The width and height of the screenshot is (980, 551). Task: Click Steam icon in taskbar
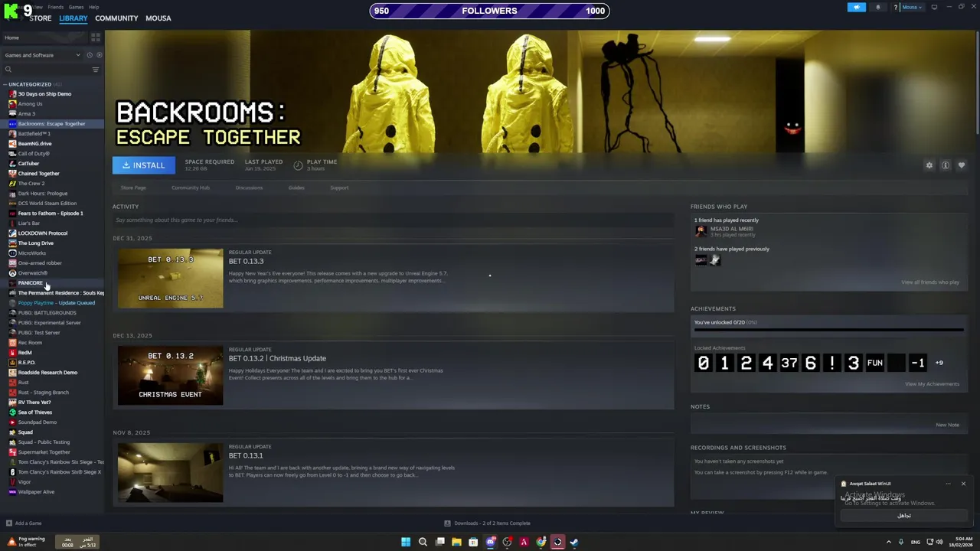pyautogui.click(x=574, y=542)
